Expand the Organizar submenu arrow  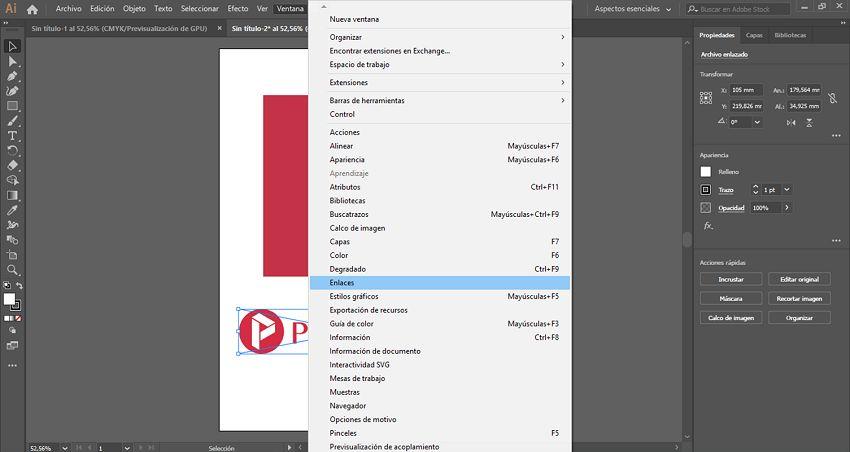(x=563, y=37)
